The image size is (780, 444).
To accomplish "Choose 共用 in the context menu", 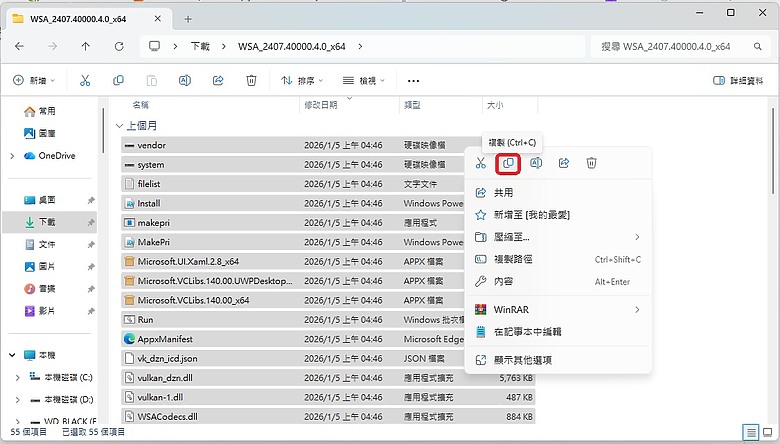I will (558, 193).
